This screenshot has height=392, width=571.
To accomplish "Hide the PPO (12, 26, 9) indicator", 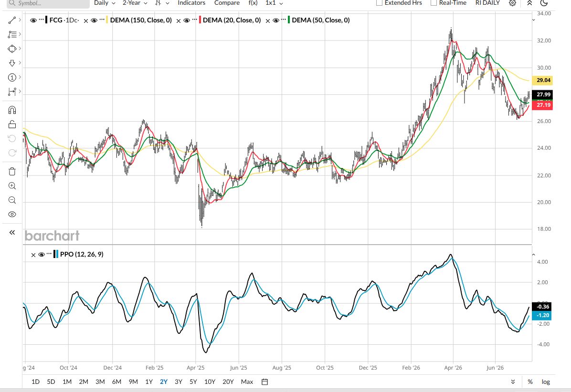I will coord(41,255).
